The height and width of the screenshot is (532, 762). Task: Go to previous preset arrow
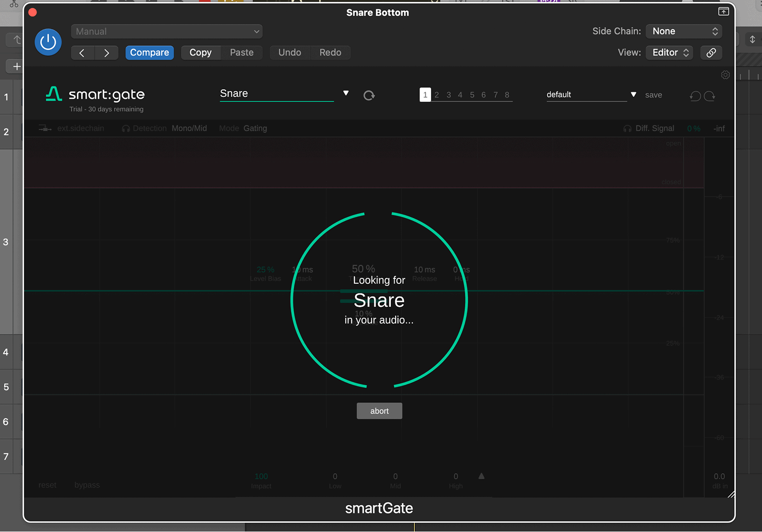[x=82, y=53]
